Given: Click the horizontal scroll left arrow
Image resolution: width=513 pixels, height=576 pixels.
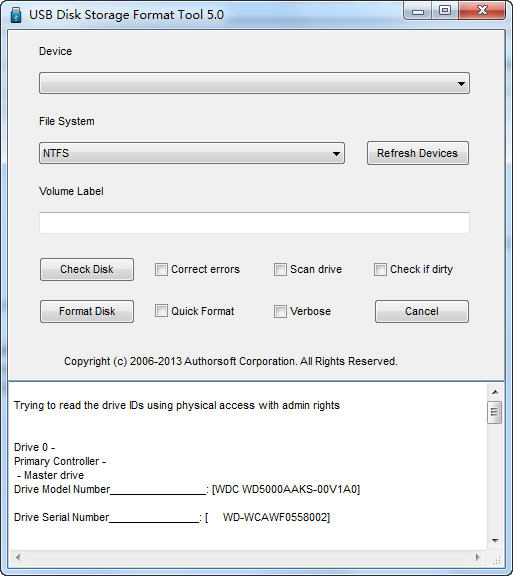Looking at the screenshot, I should tap(18, 557).
